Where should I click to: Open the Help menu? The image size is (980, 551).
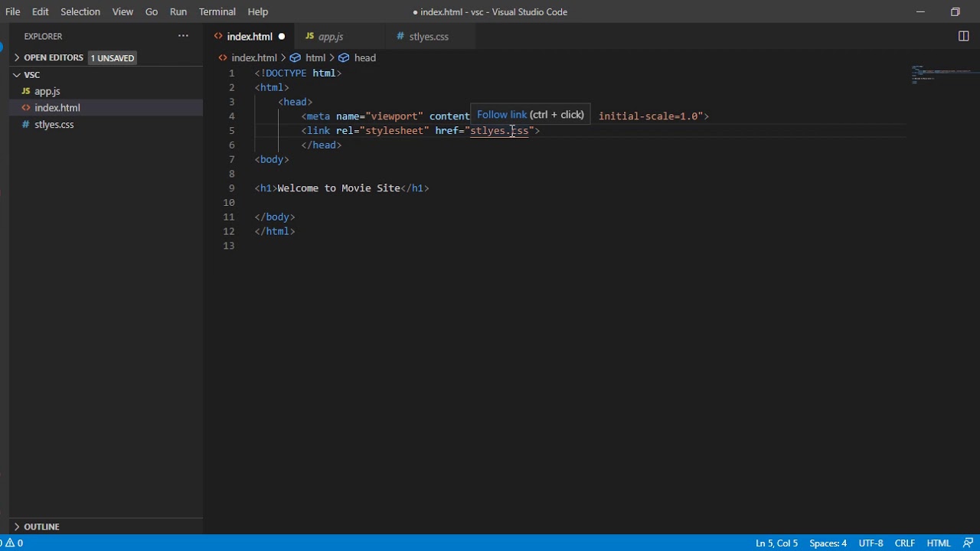click(x=258, y=11)
